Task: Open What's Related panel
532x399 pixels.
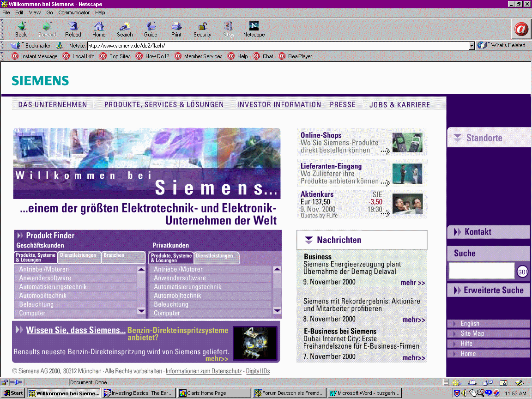Action: 502,45
